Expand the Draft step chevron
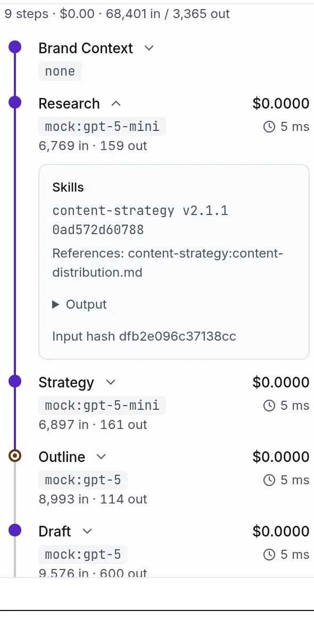This screenshot has width=314, height=644. click(x=87, y=531)
